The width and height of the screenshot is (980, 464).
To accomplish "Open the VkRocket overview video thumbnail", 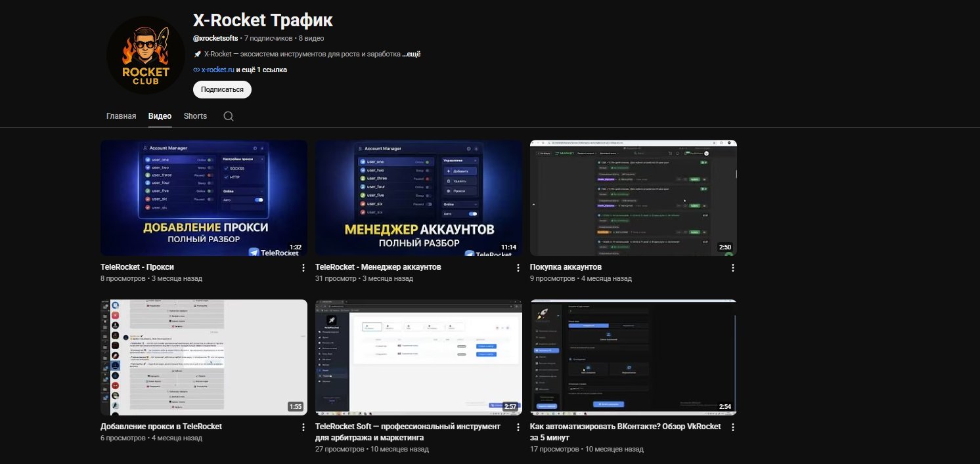I will pyautogui.click(x=633, y=358).
